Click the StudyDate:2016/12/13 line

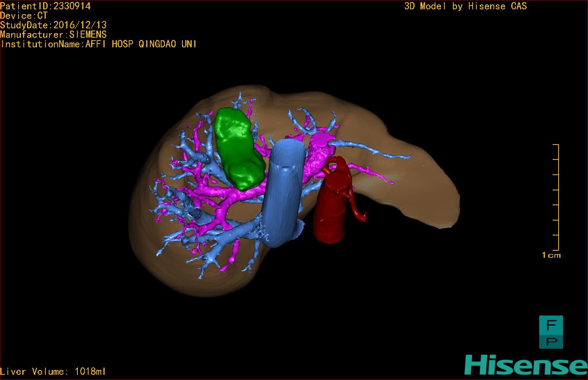pos(54,25)
